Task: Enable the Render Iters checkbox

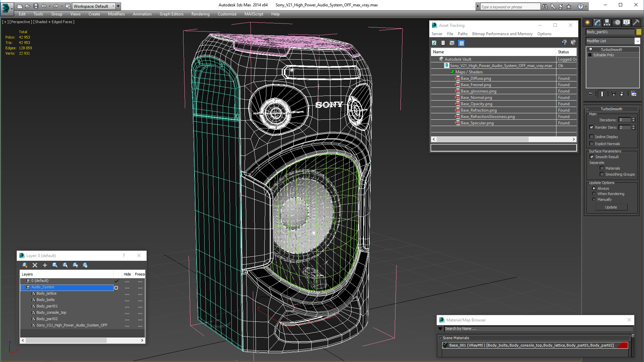Action: point(592,127)
